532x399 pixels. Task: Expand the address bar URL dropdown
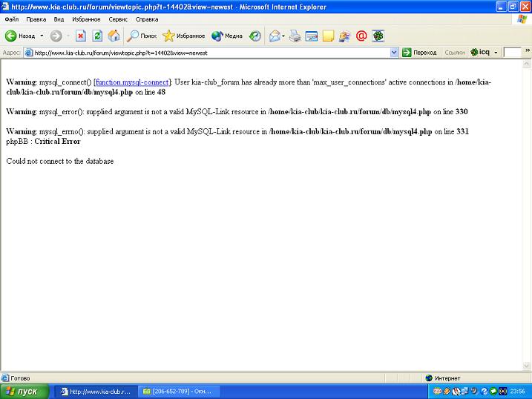[394, 53]
